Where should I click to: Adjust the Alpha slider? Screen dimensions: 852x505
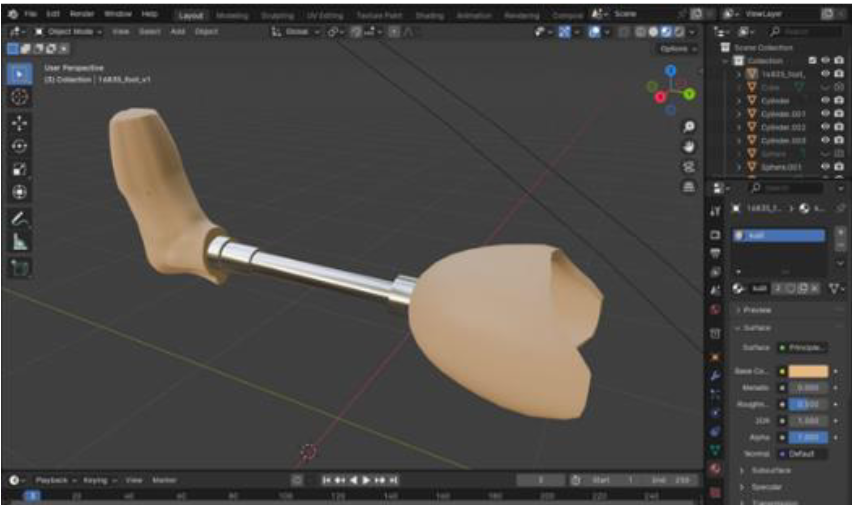point(808,437)
